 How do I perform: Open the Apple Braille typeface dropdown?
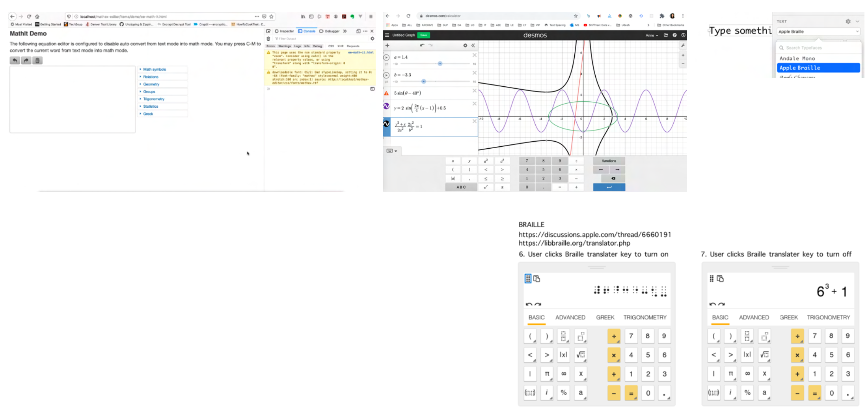pos(818,32)
